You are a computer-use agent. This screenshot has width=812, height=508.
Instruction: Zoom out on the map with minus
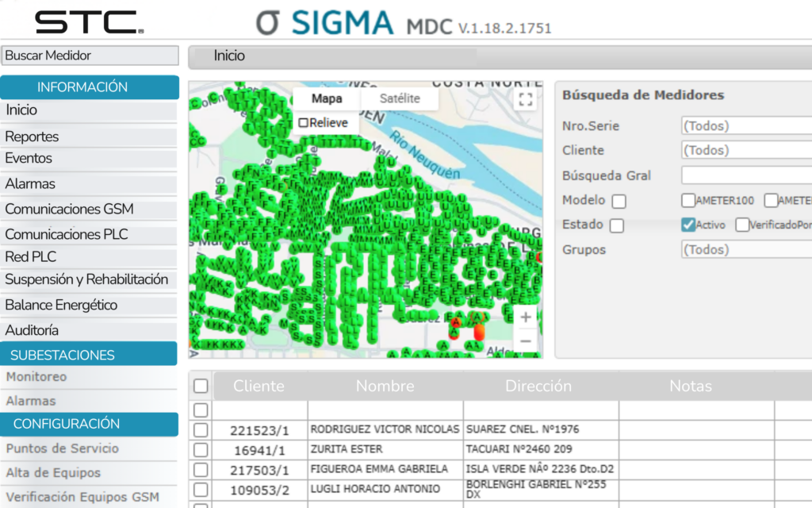[525, 341]
